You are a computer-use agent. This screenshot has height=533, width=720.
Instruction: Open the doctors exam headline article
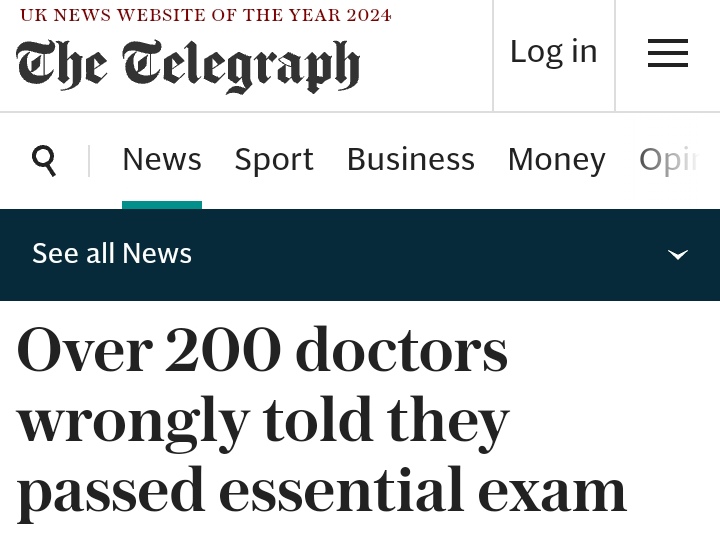click(320, 420)
